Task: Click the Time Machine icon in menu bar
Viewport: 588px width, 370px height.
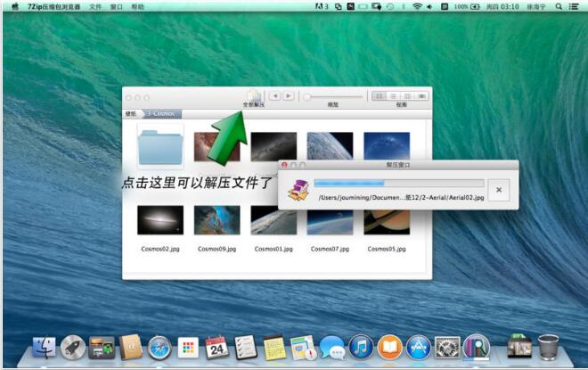Action: point(390,6)
